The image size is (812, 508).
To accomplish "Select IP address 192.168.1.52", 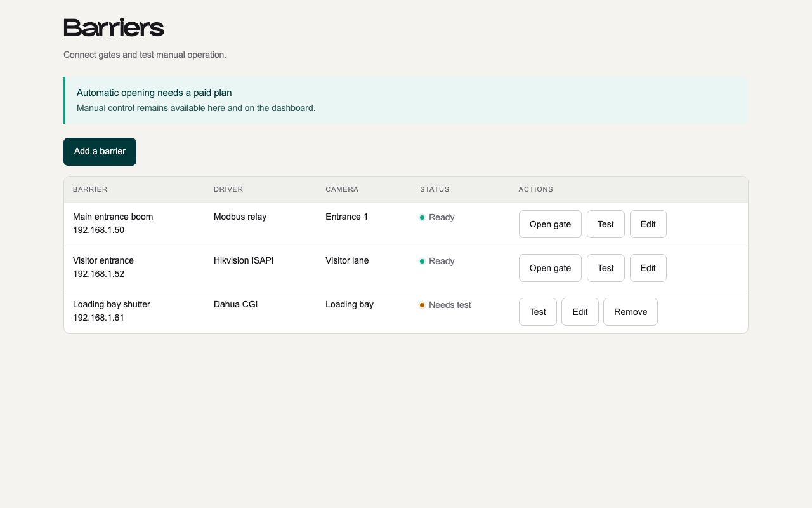I will pyautogui.click(x=98, y=274).
